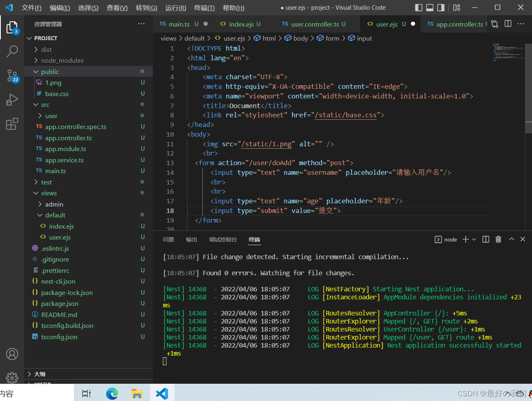Viewport: 532px width, 401px height.
Task: Switch to the user.controller.ts editor tab
Action: [x=318, y=24]
